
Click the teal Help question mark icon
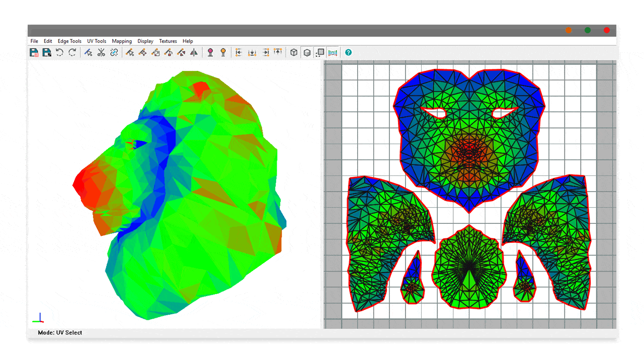tap(348, 52)
